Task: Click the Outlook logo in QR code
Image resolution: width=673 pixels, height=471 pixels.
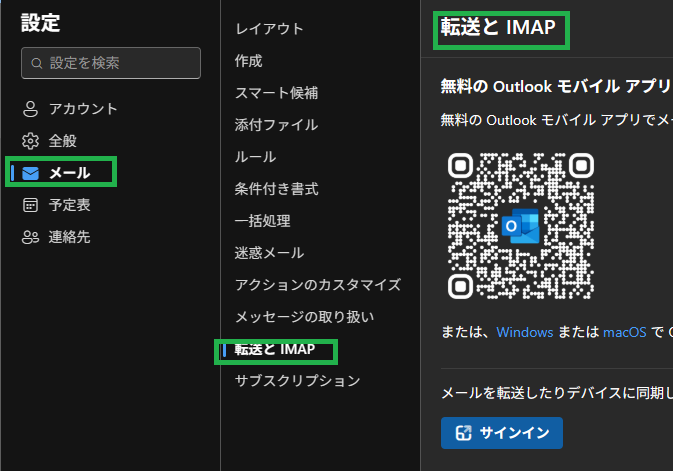Action: coord(521,226)
